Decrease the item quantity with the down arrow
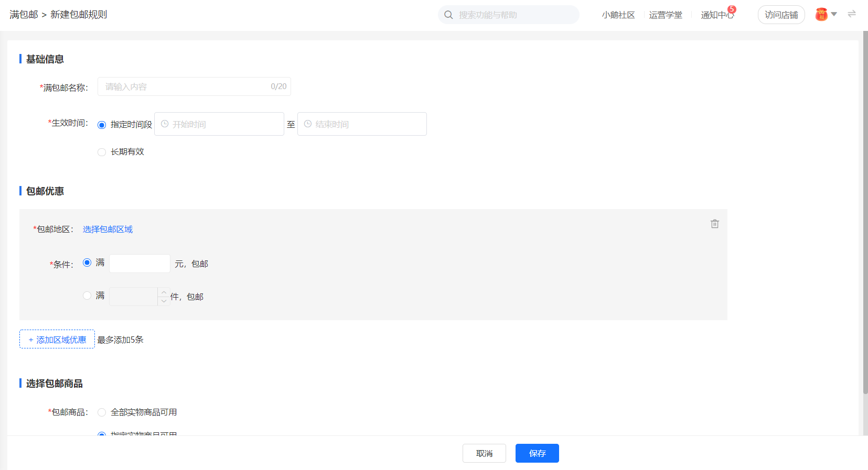Image resolution: width=868 pixels, height=470 pixels. 164,301
